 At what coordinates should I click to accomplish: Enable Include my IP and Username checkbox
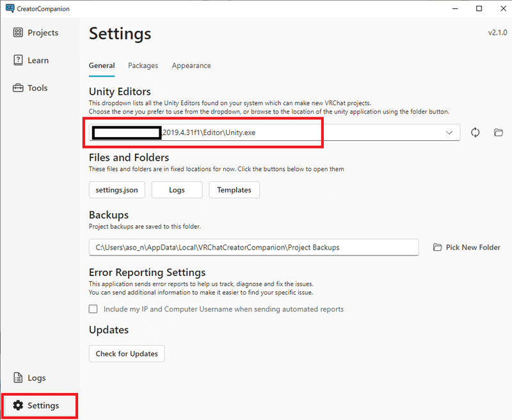point(93,309)
